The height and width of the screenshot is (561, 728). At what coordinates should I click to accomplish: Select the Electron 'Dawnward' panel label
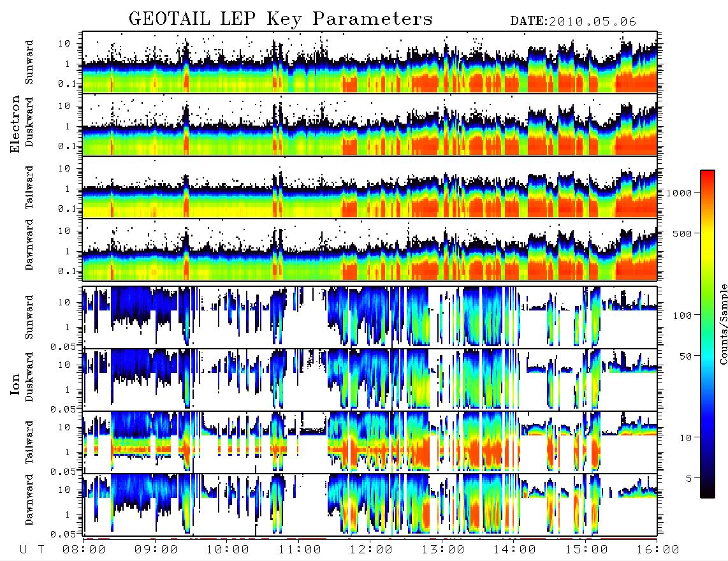point(29,245)
